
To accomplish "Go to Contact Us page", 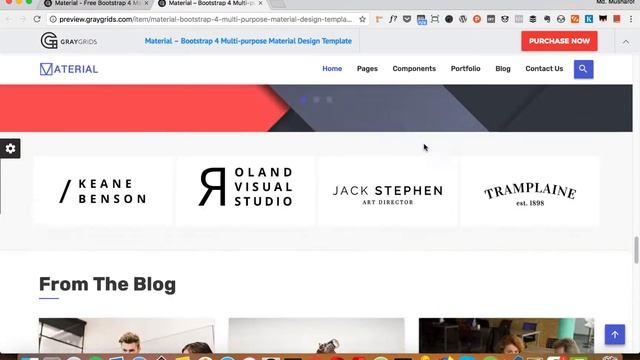I will [544, 69].
